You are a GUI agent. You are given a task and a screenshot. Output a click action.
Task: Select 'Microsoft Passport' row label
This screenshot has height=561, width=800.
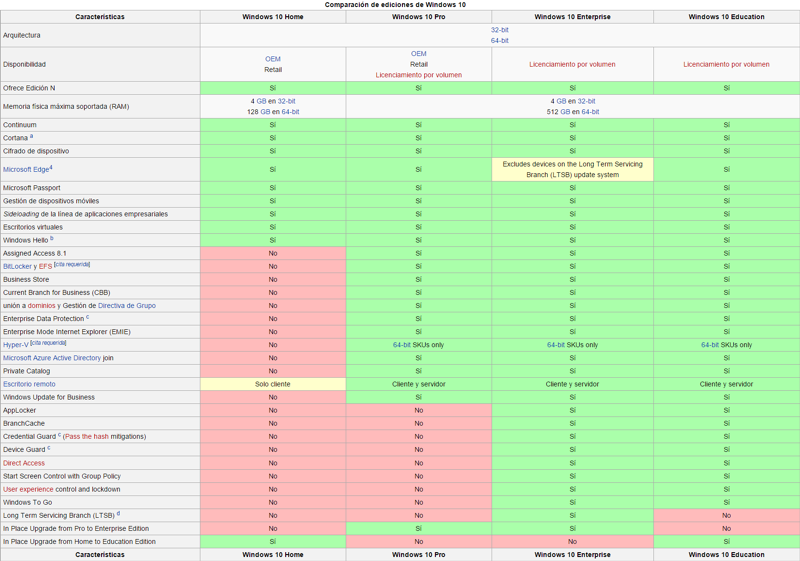(32, 188)
